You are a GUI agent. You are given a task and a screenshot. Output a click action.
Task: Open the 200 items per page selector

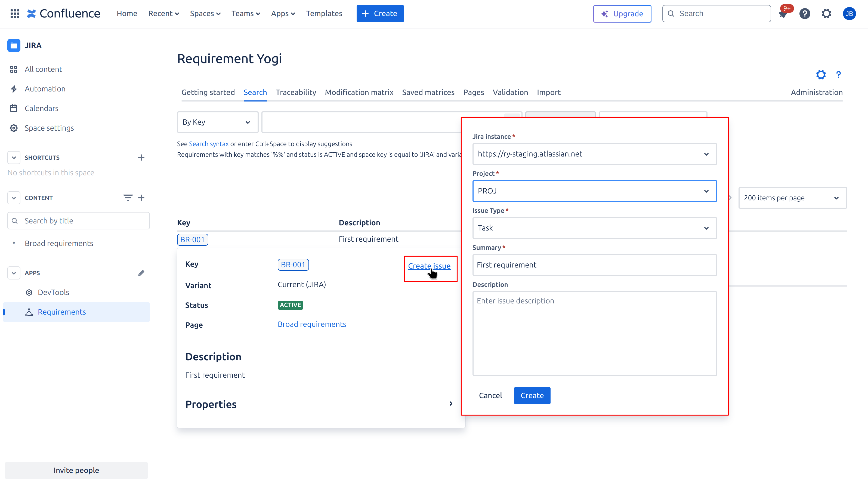[792, 198]
